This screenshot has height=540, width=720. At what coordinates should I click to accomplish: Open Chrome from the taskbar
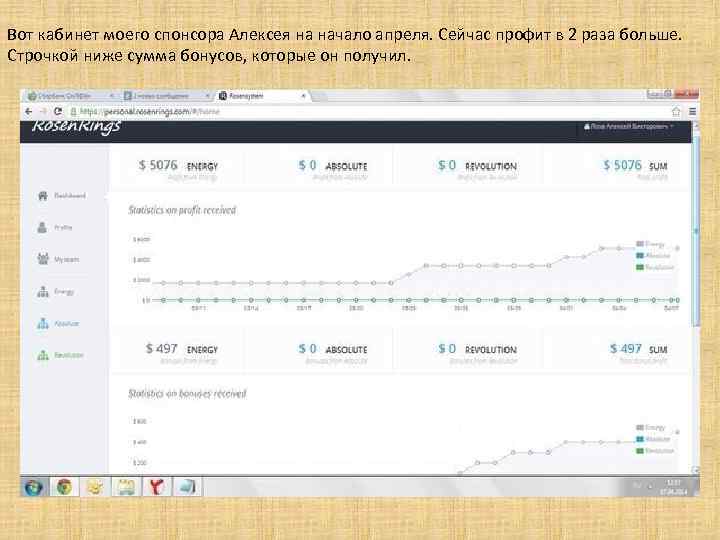(64, 487)
